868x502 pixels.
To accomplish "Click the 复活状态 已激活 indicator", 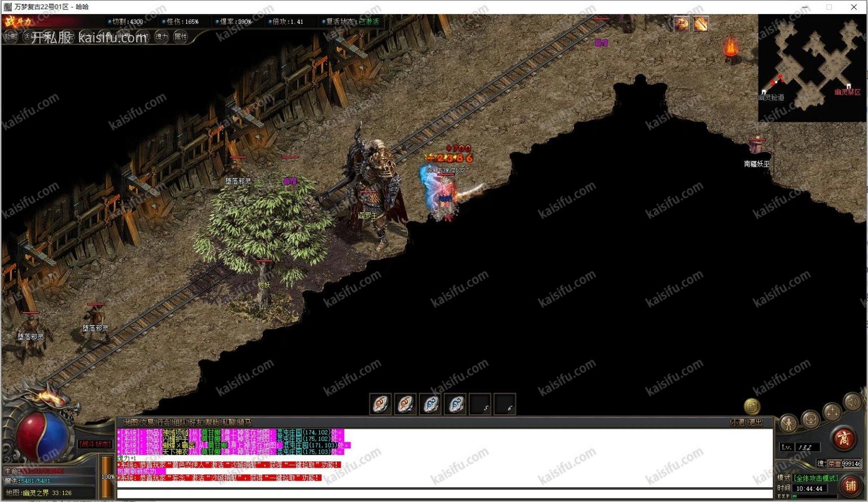I will click(x=350, y=21).
